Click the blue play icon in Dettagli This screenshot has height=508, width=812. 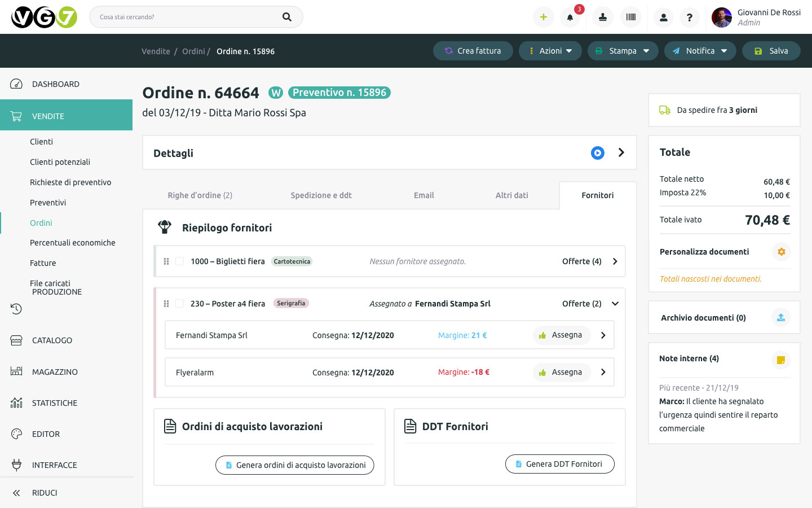coord(597,153)
